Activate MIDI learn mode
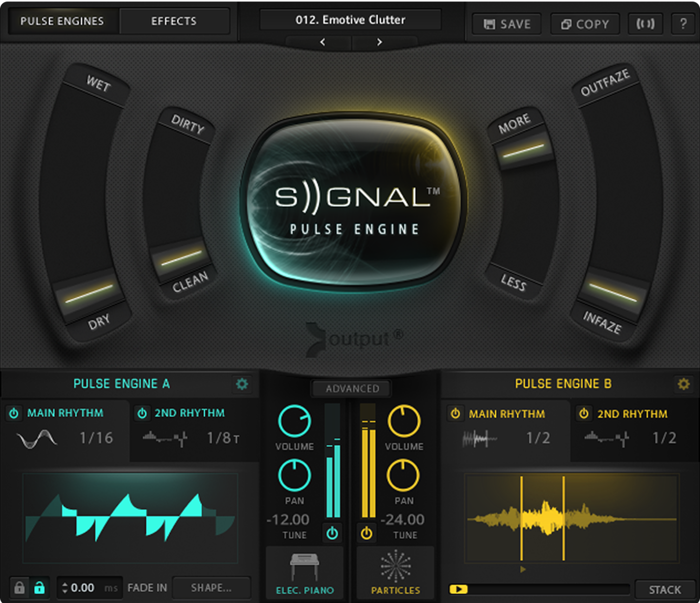 (645, 24)
